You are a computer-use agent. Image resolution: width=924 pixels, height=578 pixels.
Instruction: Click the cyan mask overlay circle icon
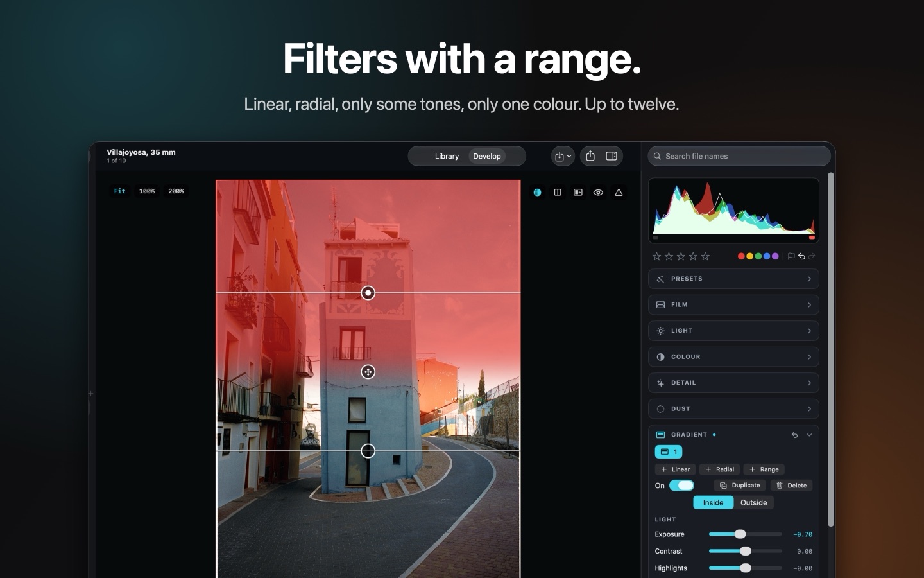[537, 192]
